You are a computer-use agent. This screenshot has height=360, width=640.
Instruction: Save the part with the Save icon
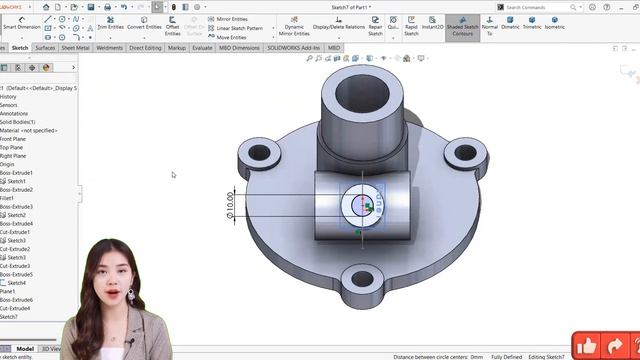tap(91, 7)
